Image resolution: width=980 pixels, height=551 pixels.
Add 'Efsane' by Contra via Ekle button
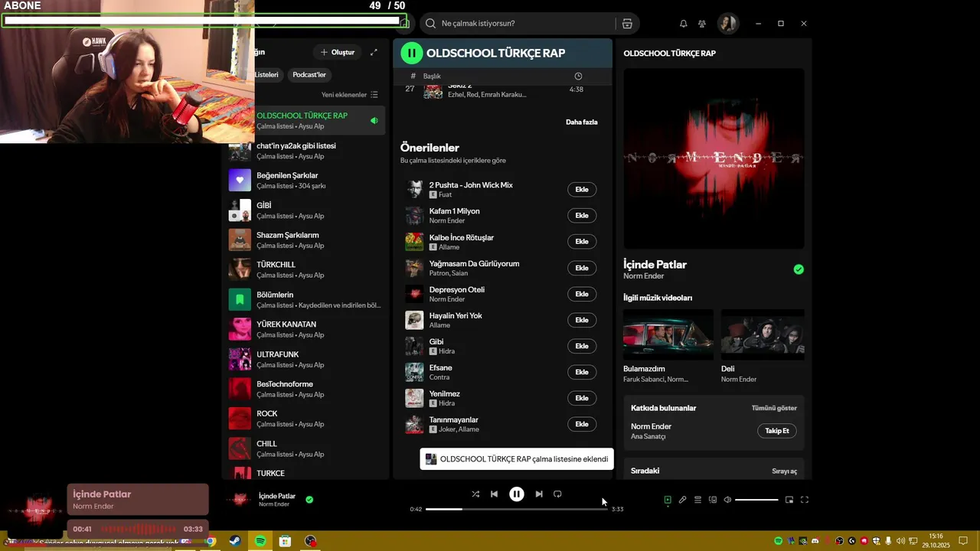point(582,372)
